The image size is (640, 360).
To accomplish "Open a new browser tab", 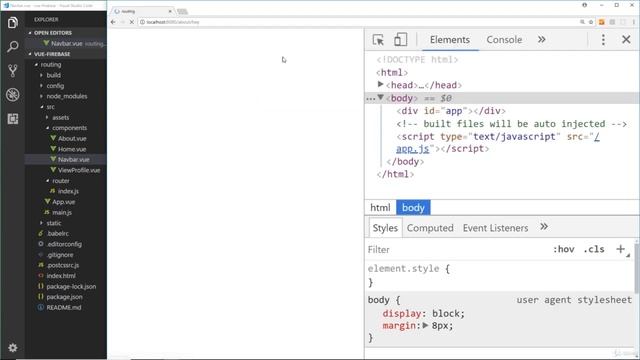I will [182, 11].
